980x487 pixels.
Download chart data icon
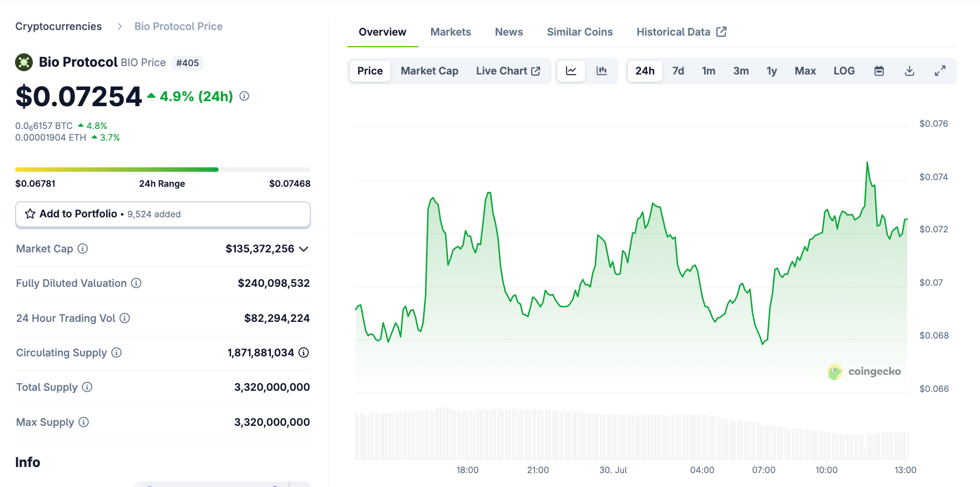pos(909,71)
